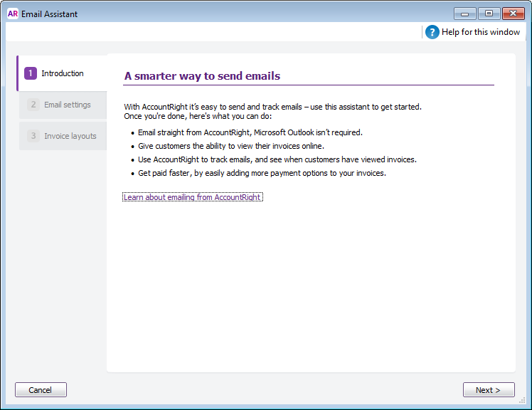The width and height of the screenshot is (532, 410).
Task: Click the step 2 number badge
Action: [33, 105]
